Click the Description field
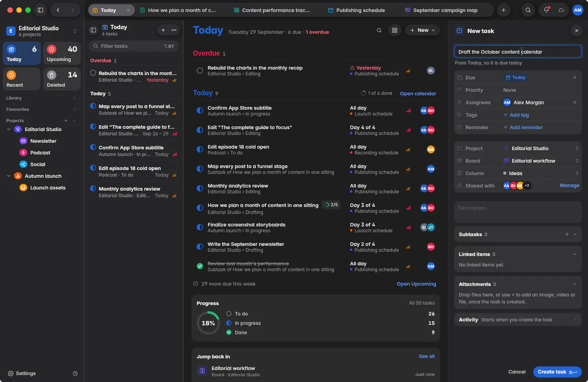The height and width of the screenshot is (382, 588). coord(518,212)
